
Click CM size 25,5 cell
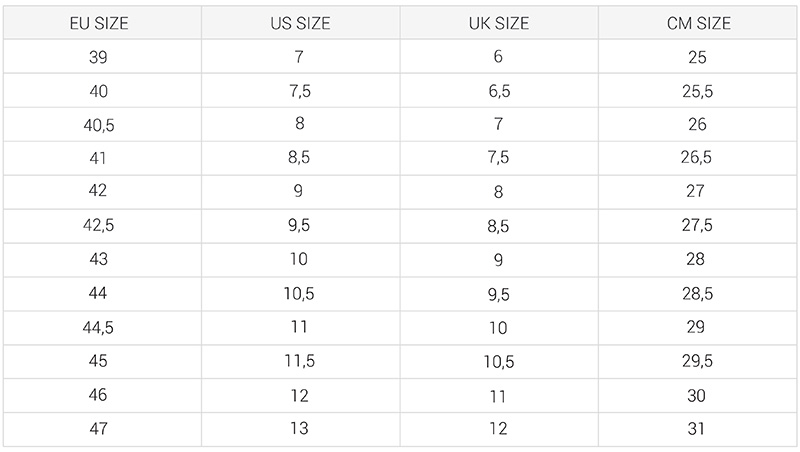[698, 91]
